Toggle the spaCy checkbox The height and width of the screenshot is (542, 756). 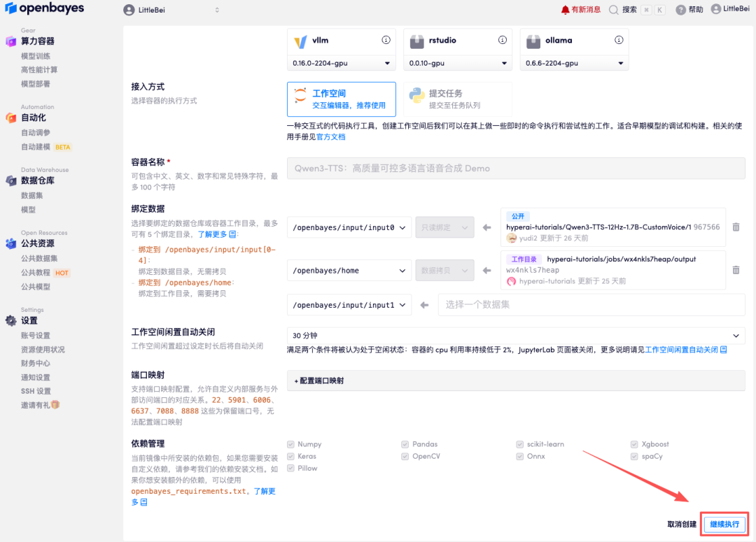[x=634, y=456]
